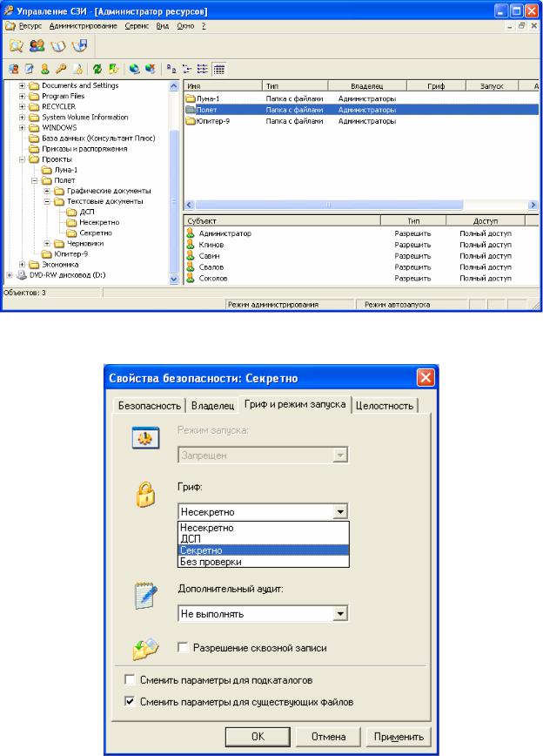Sort by the Субъект column header
This screenshot has width=543, height=756.
click(282, 221)
